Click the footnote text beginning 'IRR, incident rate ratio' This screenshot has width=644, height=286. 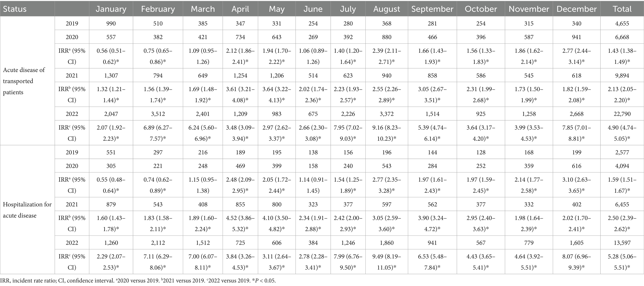click(138, 280)
